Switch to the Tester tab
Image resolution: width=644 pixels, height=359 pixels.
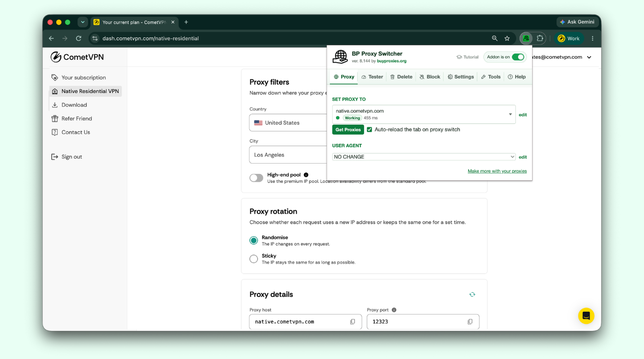372,77
